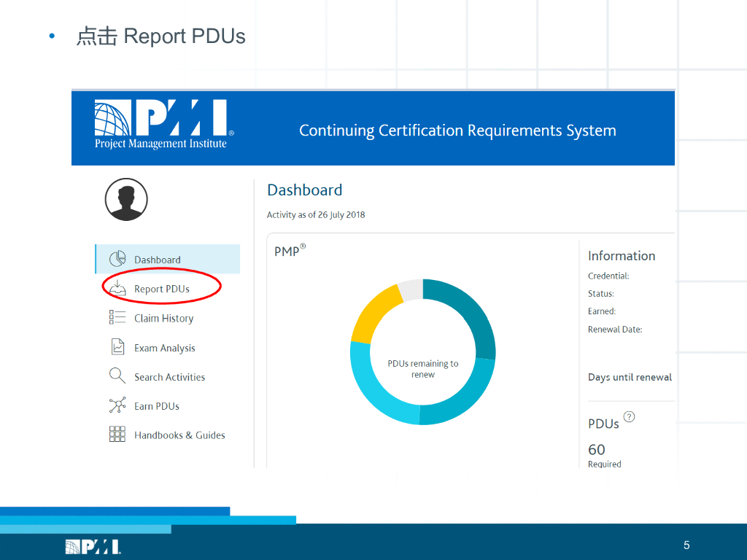
Task: Open the user profile avatar
Action: coord(126,199)
